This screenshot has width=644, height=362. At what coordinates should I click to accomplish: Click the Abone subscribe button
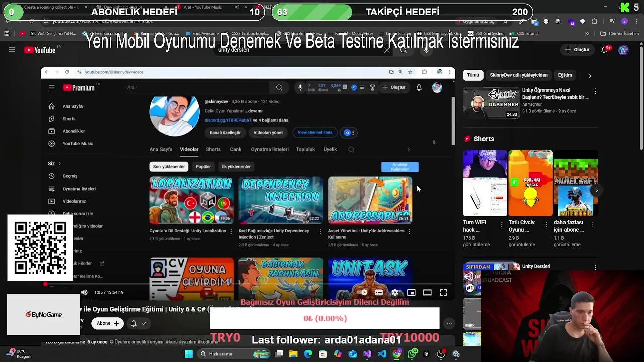(108, 323)
